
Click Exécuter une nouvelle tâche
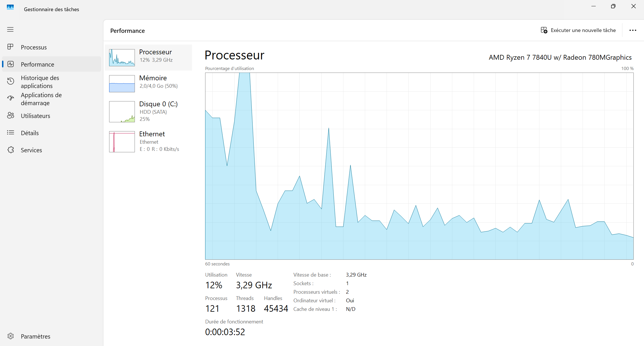[x=578, y=30]
